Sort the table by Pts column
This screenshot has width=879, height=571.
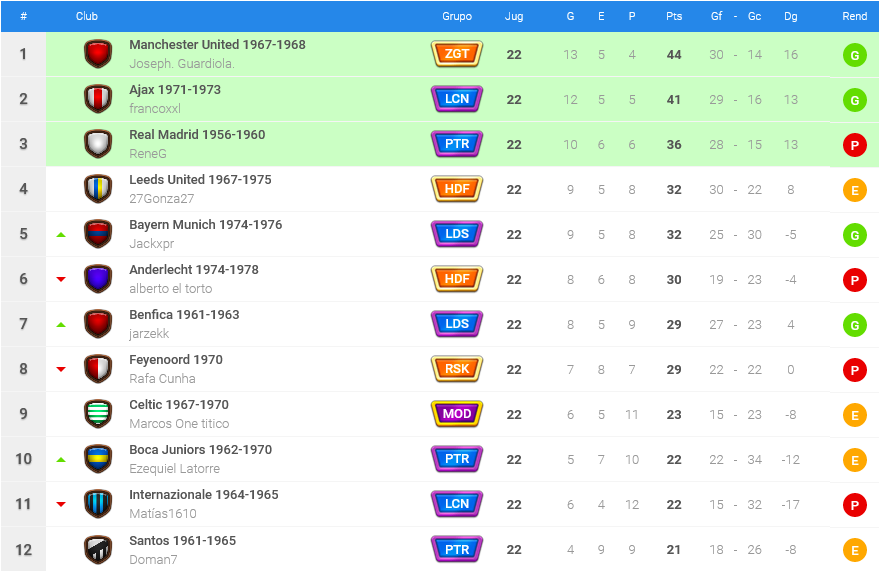[x=674, y=16]
